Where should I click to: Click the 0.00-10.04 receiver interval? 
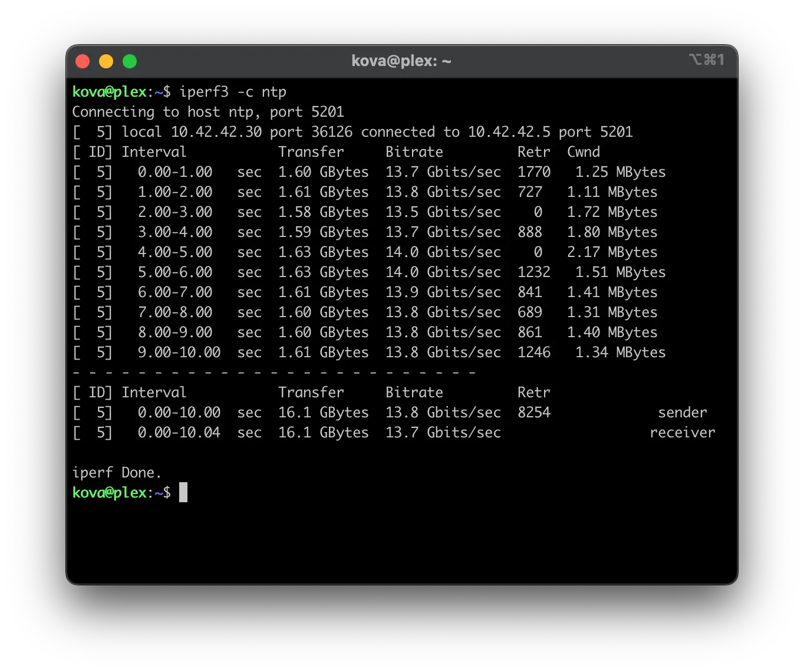pos(179,433)
